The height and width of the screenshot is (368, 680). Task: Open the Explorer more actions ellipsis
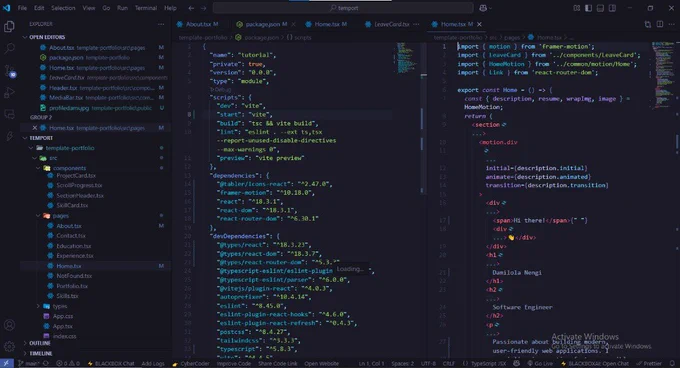pyautogui.click(x=161, y=24)
